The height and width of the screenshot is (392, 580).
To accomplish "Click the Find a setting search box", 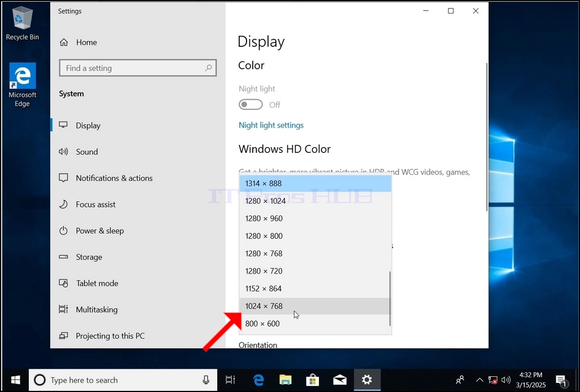I will 138,68.
